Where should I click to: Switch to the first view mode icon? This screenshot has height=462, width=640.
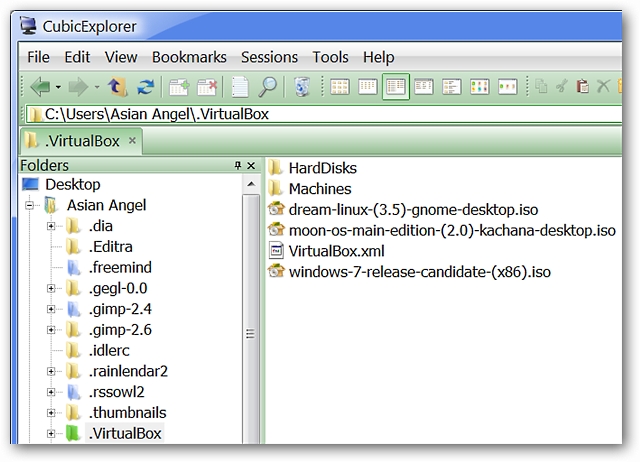point(339,87)
